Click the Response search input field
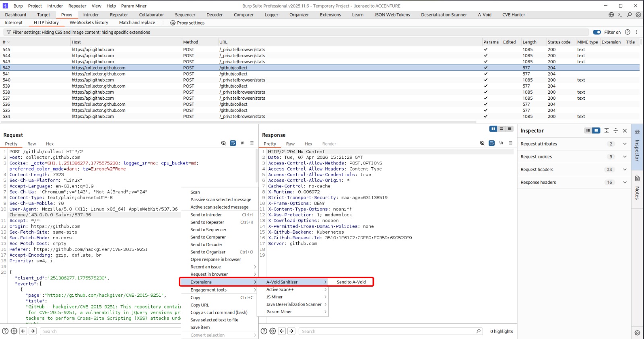The width and height of the screenshot is (644, 339). [390, 331]
